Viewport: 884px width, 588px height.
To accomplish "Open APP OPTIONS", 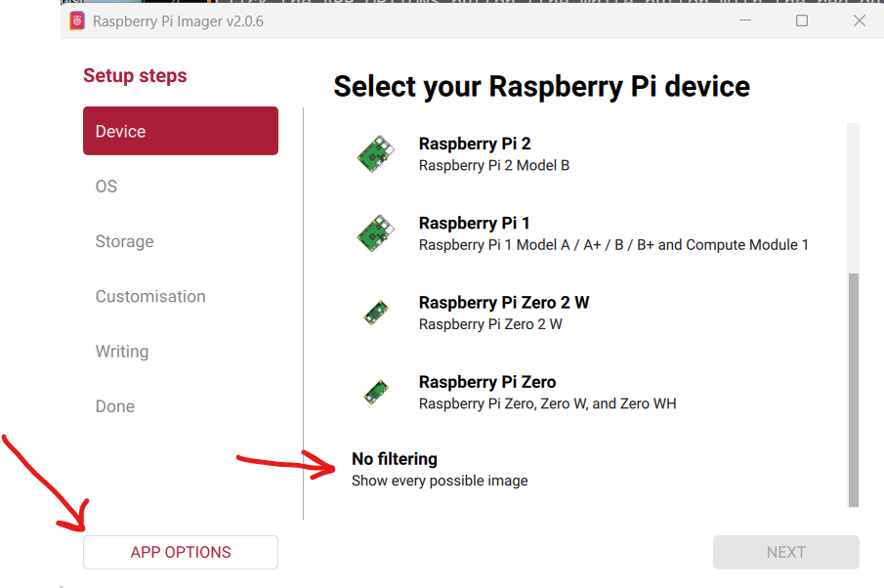I will point(181,552).
